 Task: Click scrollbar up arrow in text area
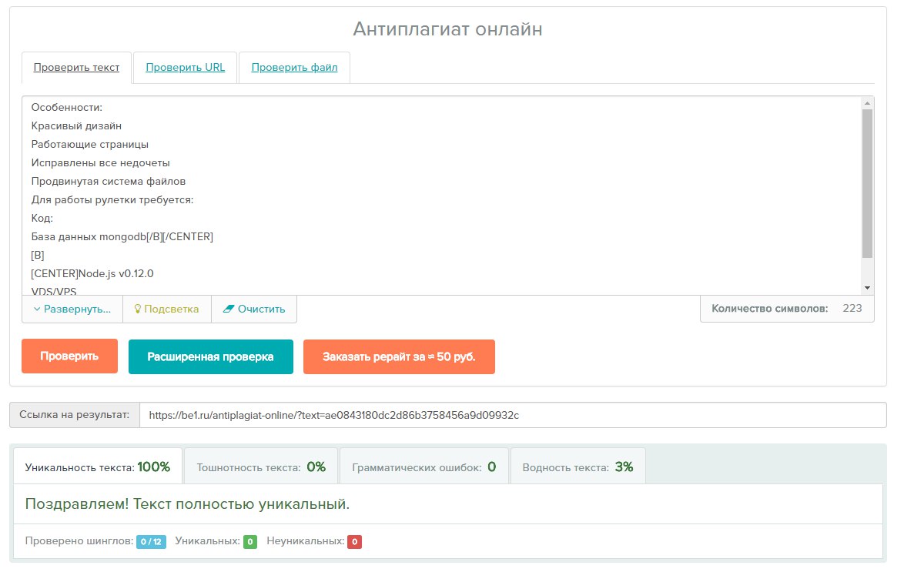[867, 102]
